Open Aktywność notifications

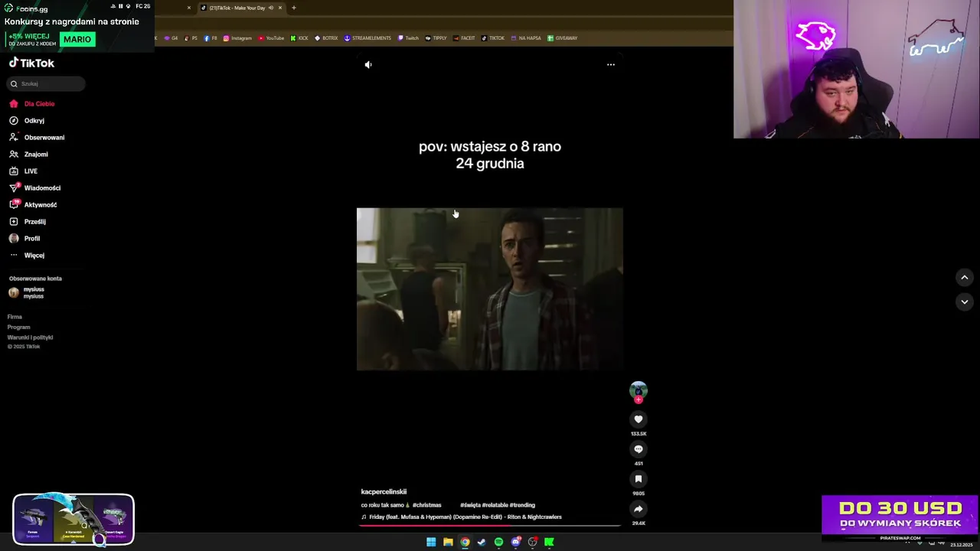coord(33,204)
